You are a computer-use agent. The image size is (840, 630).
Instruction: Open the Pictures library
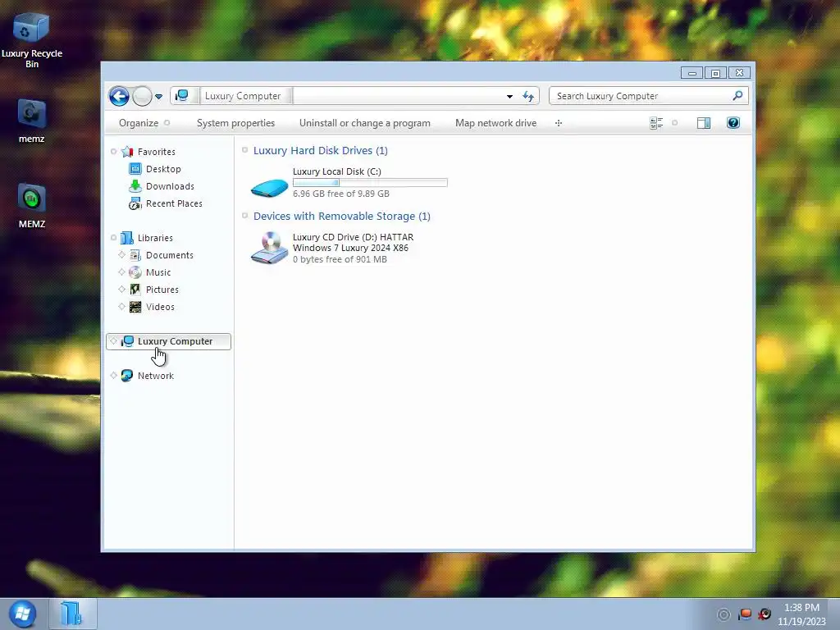click(x=162, y=290)
